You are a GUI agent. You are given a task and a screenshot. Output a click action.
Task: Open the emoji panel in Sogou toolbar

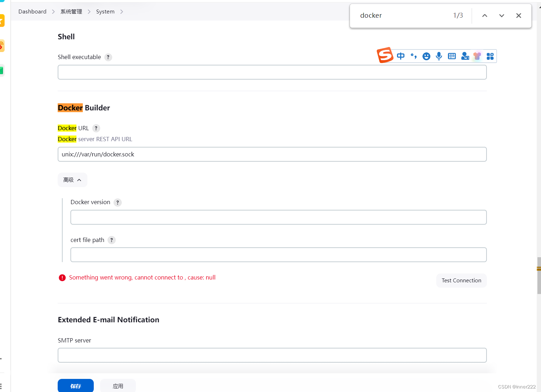point(426,56)
